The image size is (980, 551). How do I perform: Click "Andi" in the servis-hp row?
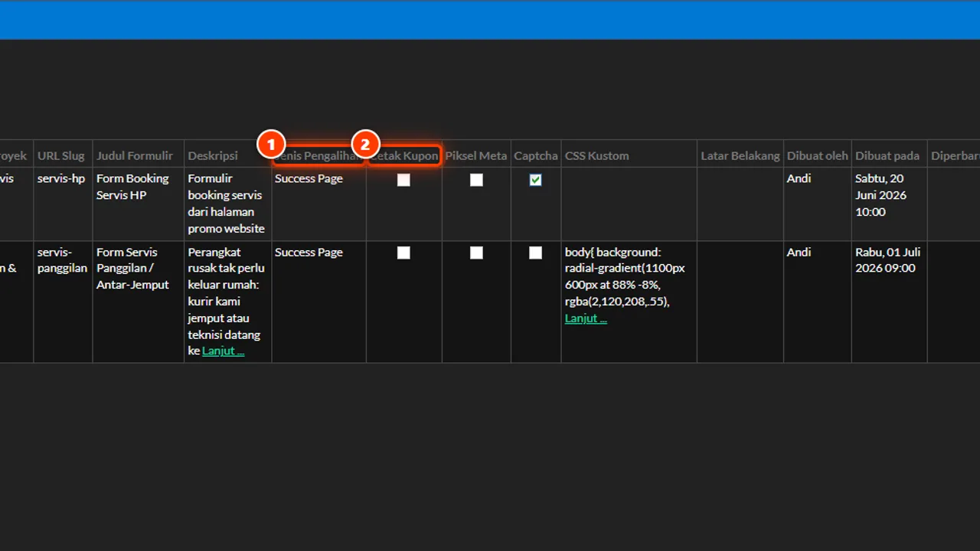799,178
